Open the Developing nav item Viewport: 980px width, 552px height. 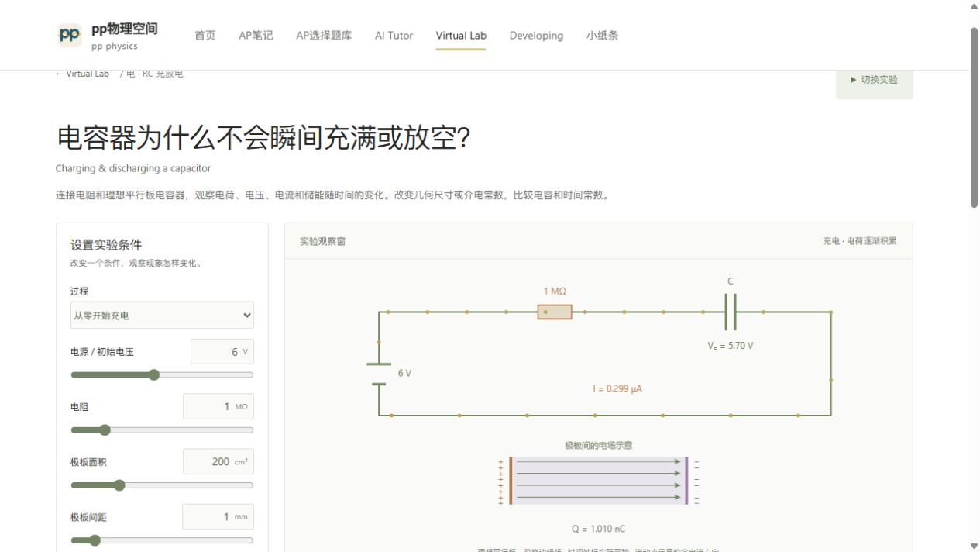coord(536,36)
